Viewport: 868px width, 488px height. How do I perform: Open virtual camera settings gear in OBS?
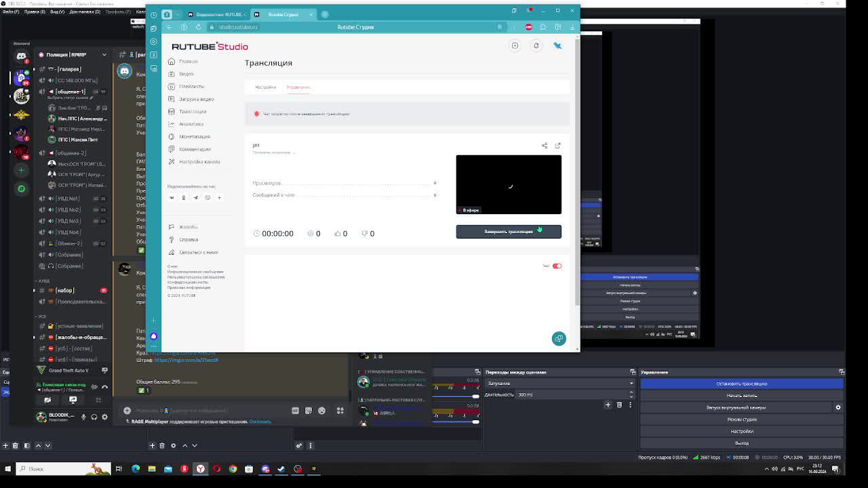coord(838,407)
